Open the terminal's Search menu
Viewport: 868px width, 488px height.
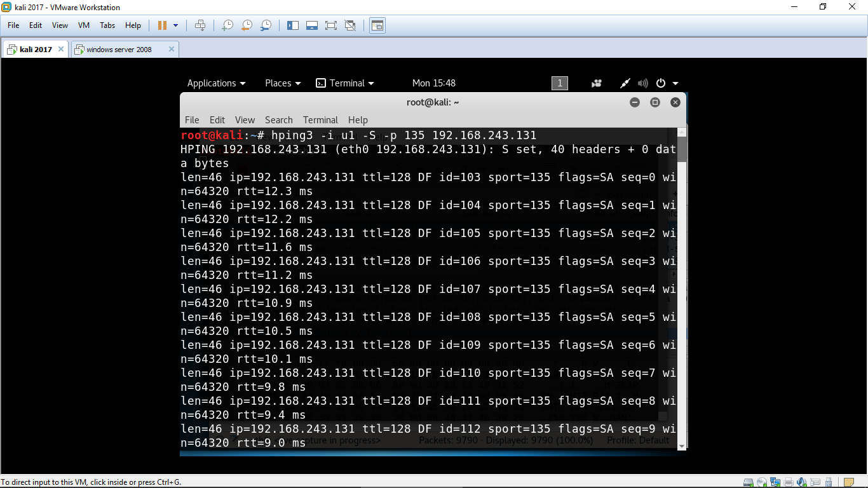[x=278, y=120]
